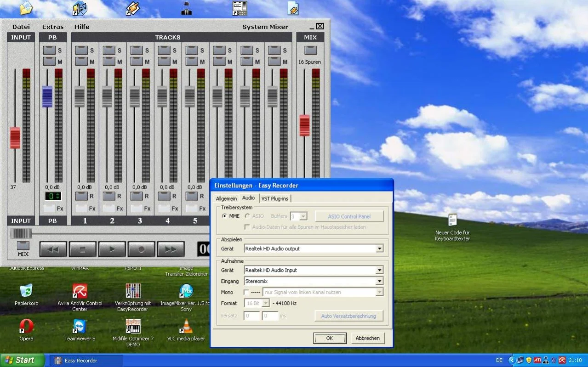The height and width of the screenshot is (367, 588).
Task: Expand the Abspielen Gerät output dropdown
Action: click(x=379, y=248)
